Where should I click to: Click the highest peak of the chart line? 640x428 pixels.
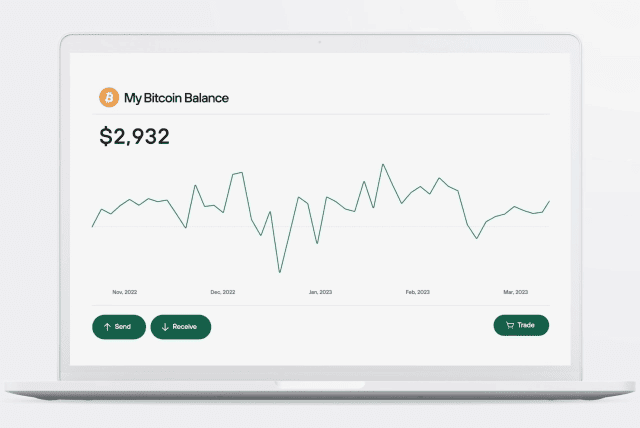tap(382, 164)
